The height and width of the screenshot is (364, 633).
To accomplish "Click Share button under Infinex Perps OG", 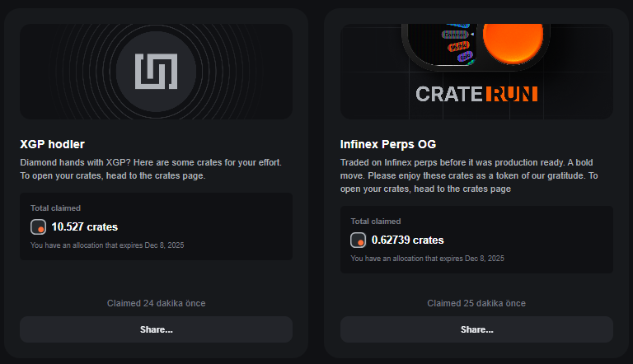I will pyautogui.click(x=476, y=329).
